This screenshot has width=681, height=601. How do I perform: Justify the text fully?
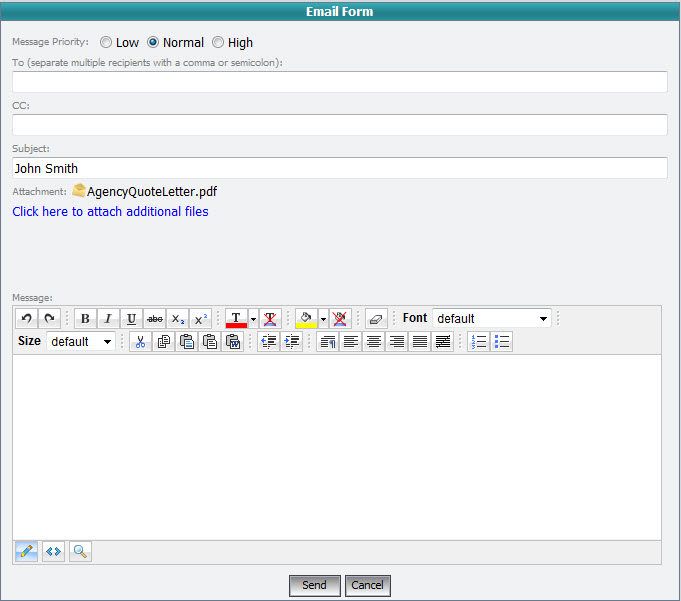[420, 342]
